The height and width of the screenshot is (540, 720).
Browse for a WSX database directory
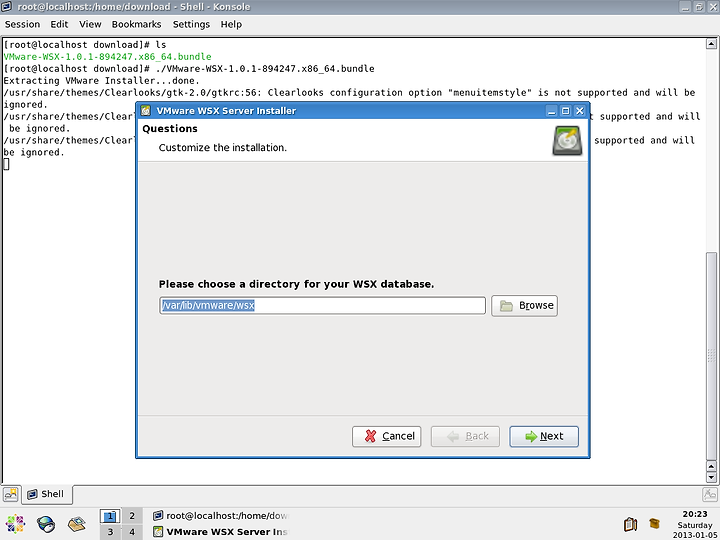(524, 306)
